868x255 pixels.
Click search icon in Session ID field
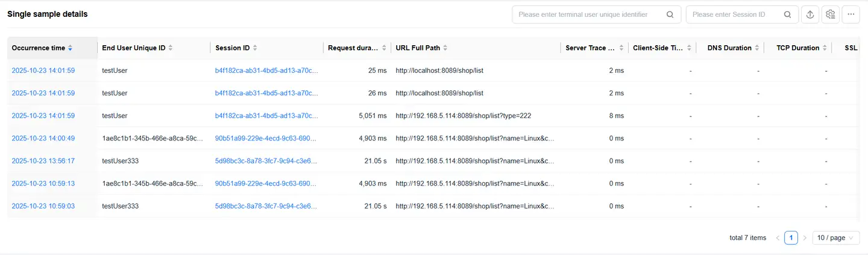click(787, 14)
